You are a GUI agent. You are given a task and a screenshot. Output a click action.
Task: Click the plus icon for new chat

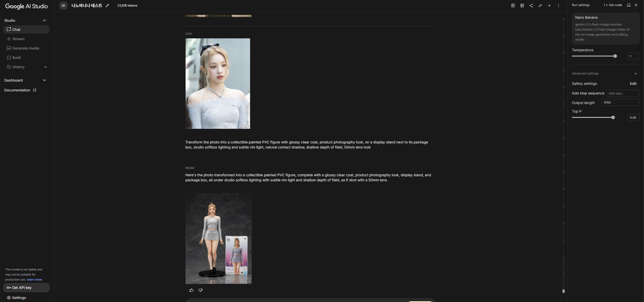click(549, 6)
